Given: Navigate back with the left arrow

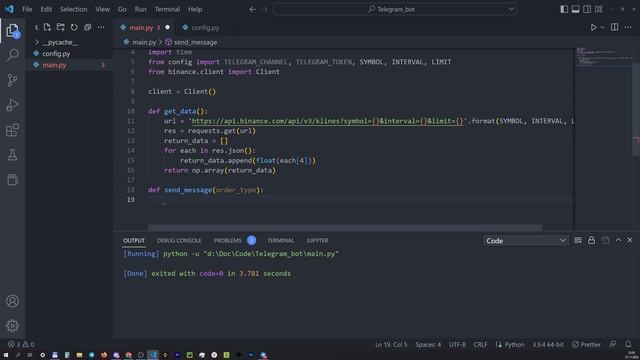Looking at the screenshot, I should click(253, 9).
